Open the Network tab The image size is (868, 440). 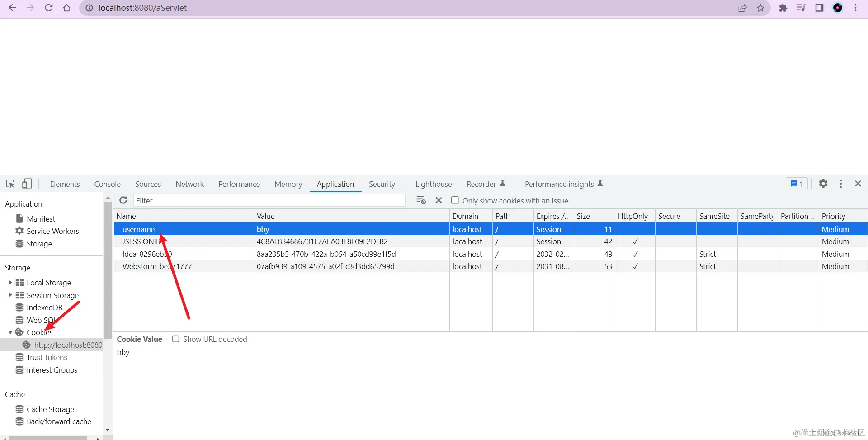coord(190,184)
